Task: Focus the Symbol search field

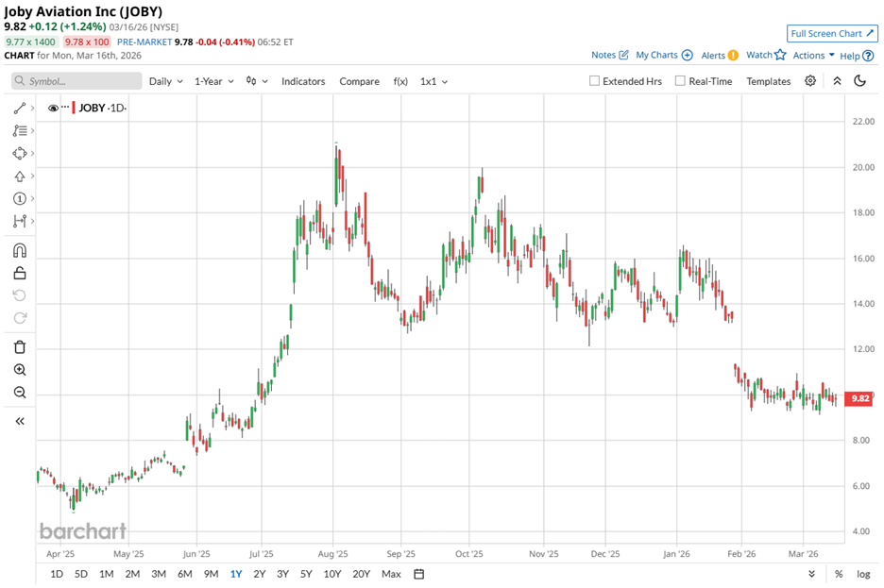Action: (x=76, y=81)
